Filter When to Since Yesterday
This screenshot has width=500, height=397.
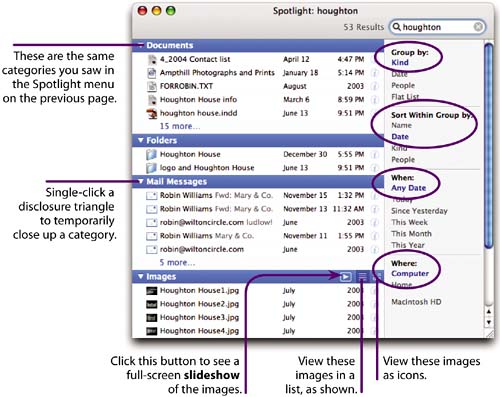(419, 211)
